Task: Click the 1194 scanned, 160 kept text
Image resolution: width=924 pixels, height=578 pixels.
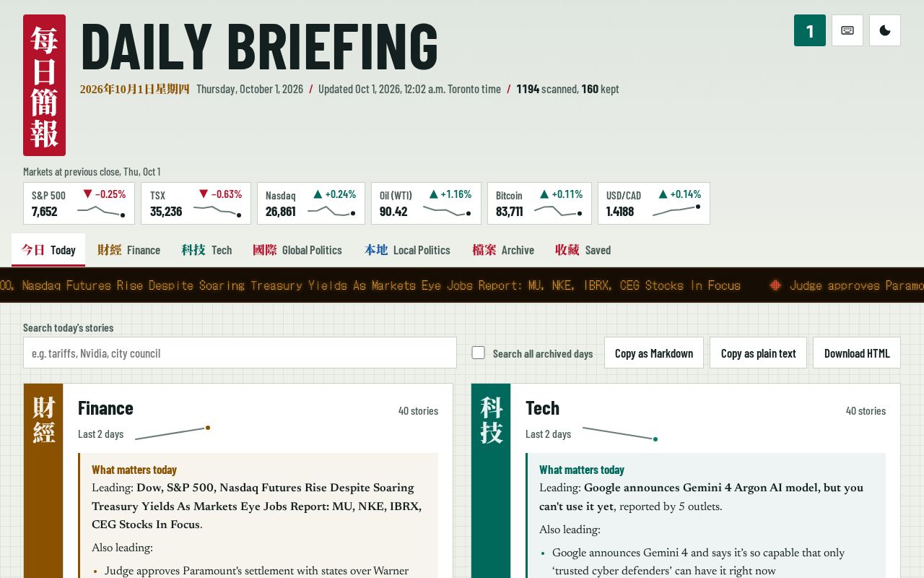Action: click(x=567, y=89)
